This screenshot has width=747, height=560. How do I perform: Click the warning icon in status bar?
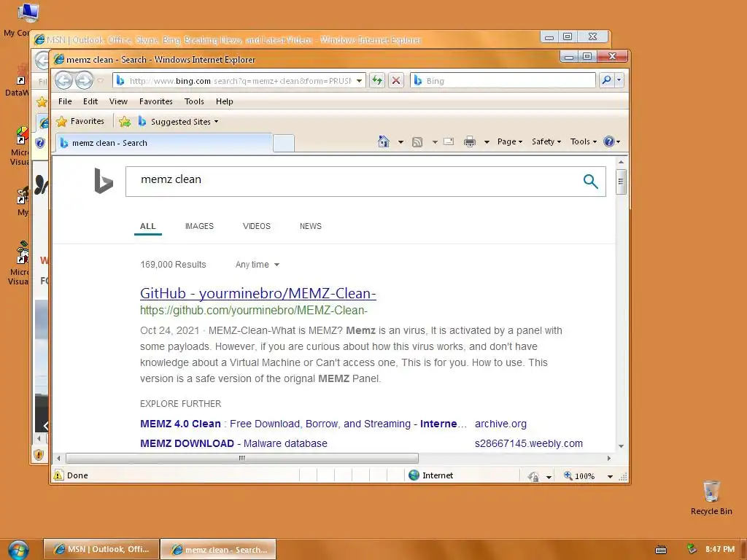point(58,475)
